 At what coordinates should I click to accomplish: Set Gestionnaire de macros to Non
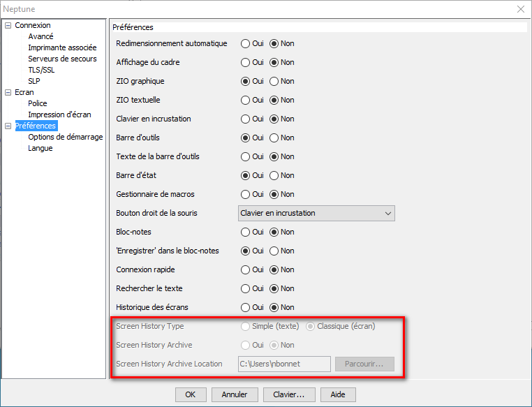click(282, 194)
